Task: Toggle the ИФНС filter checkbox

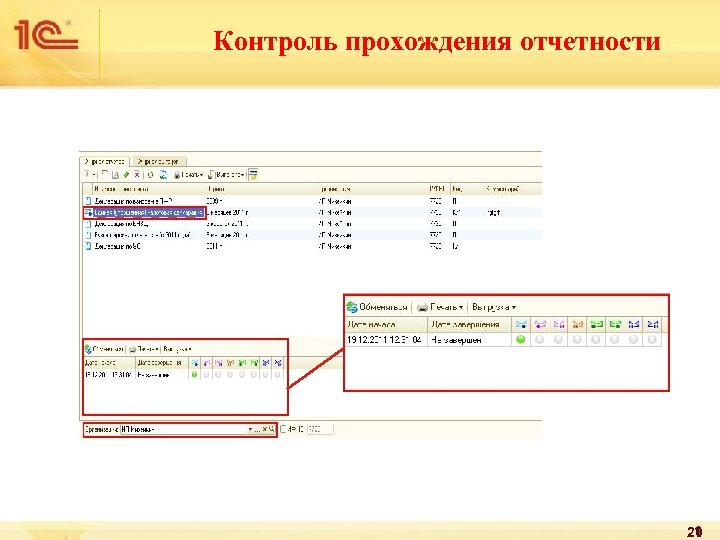Action: click(283, 429)
